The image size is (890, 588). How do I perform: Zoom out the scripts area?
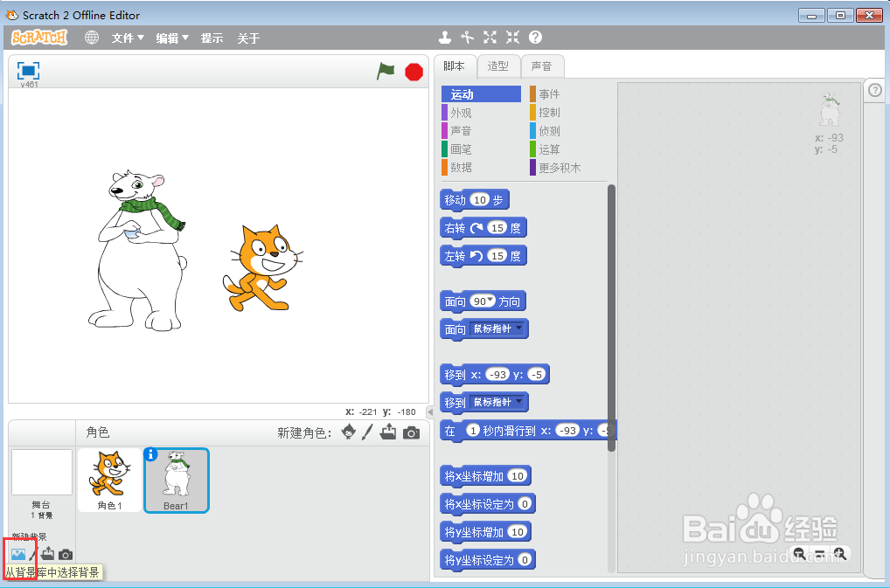click(798, 553)
